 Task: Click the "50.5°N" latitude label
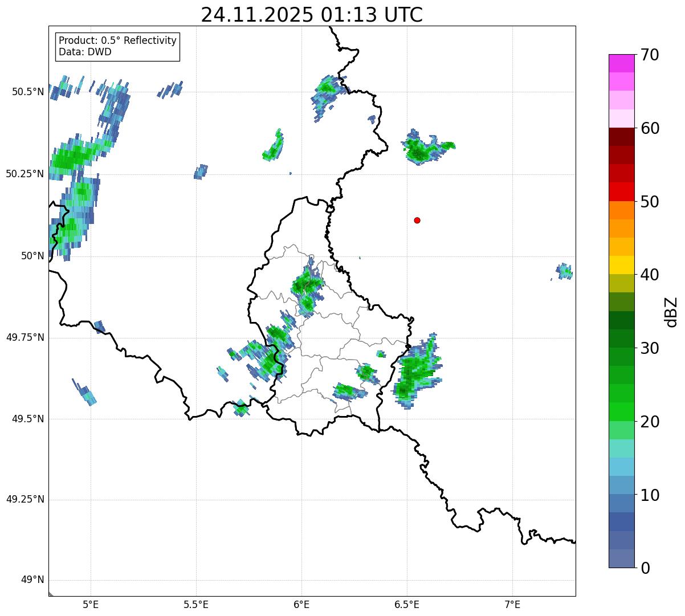[x=27, y=92]
